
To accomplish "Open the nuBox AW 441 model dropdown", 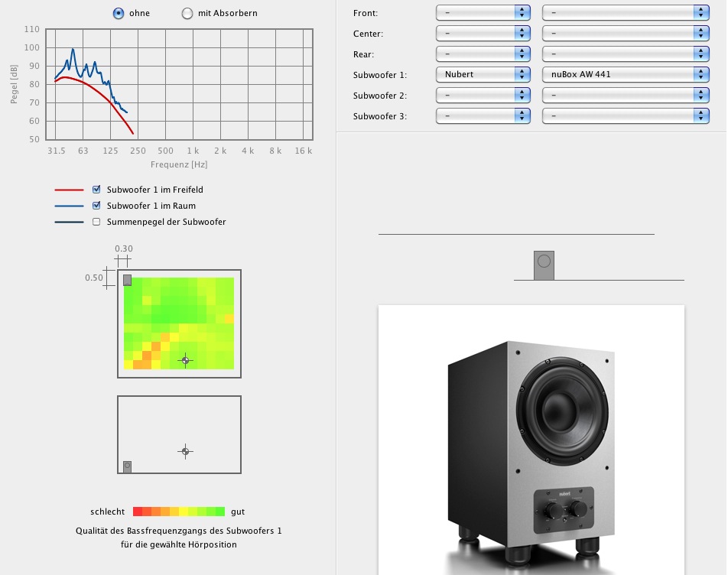I will point(626,75).
